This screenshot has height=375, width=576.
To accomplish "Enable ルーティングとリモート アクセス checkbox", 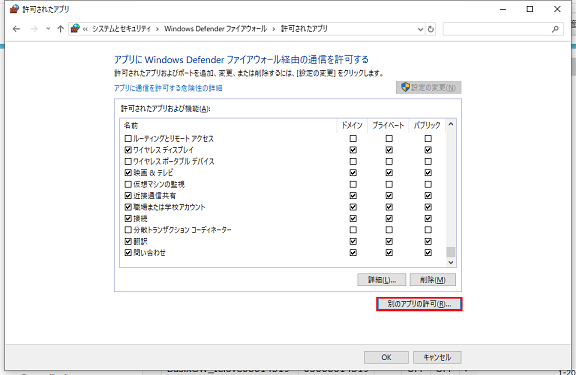I will pos(128,138).
